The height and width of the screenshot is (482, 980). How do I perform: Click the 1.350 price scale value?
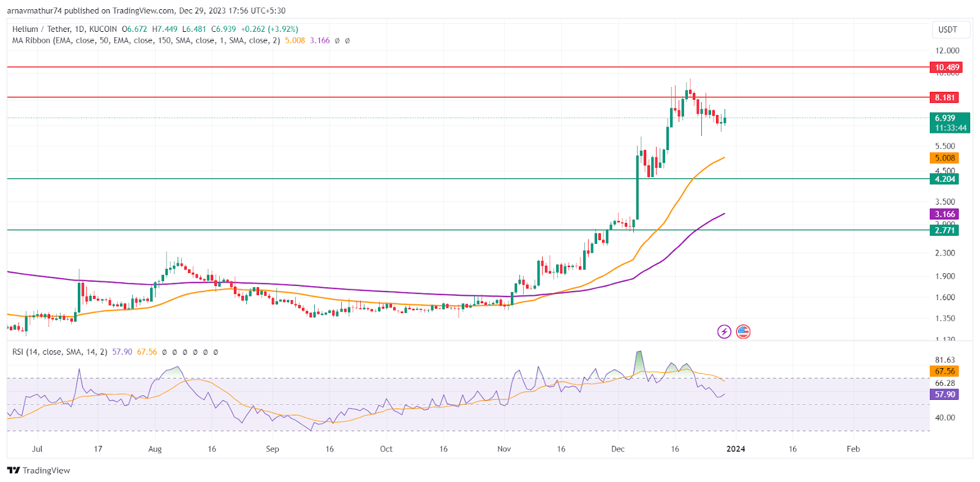point(945,318)
